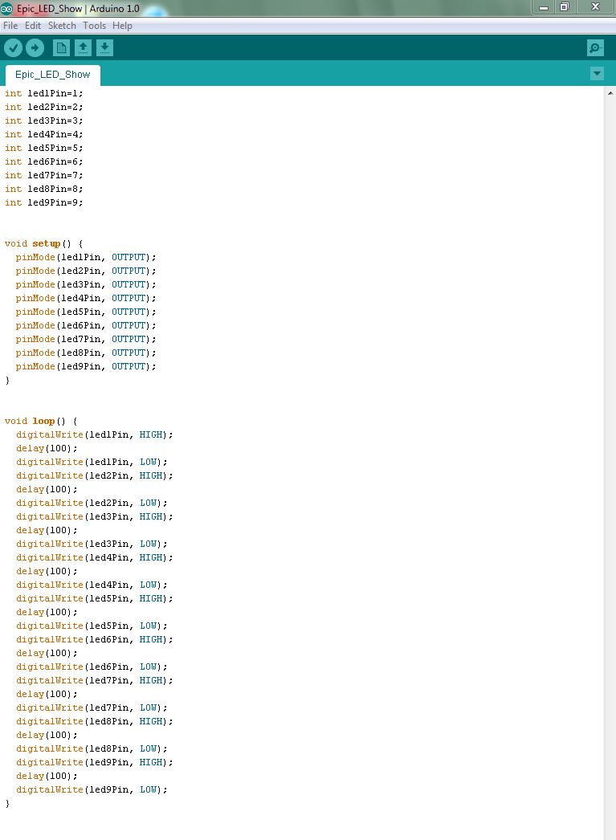This screenshot has width=616, height=840.
Task: Click 'digitalWrite(led2Pin, HIGH);' line
Action: 94,475
